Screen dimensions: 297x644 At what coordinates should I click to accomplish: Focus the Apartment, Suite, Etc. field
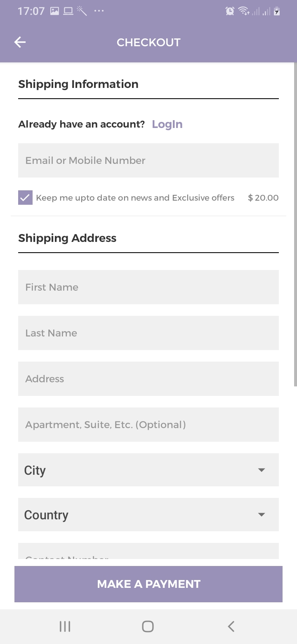tap(148, 425)
